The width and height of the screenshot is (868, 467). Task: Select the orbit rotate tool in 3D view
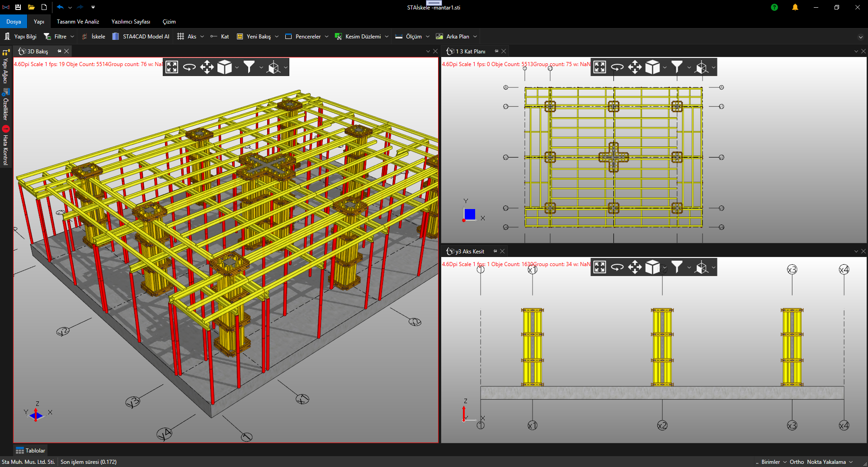coord(189,67)
